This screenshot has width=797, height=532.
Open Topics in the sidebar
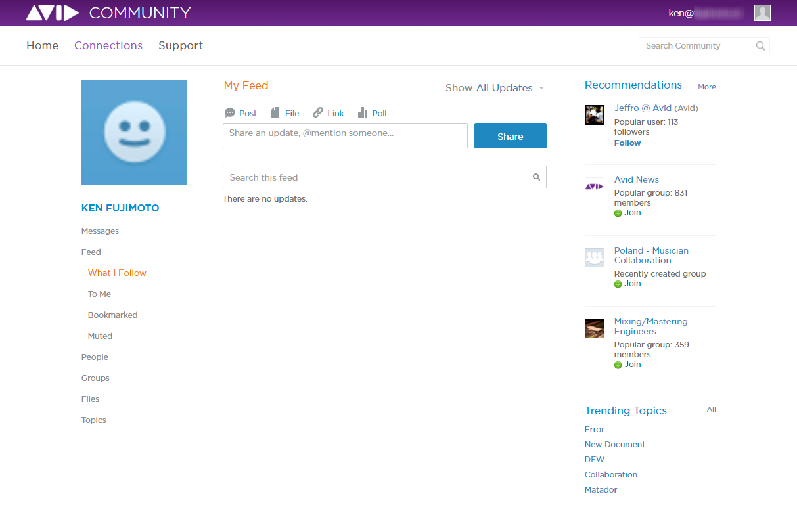pos(94,420)
